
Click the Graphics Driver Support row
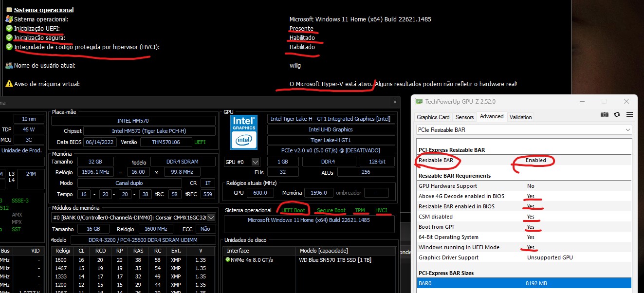click(x=524, y=257)
